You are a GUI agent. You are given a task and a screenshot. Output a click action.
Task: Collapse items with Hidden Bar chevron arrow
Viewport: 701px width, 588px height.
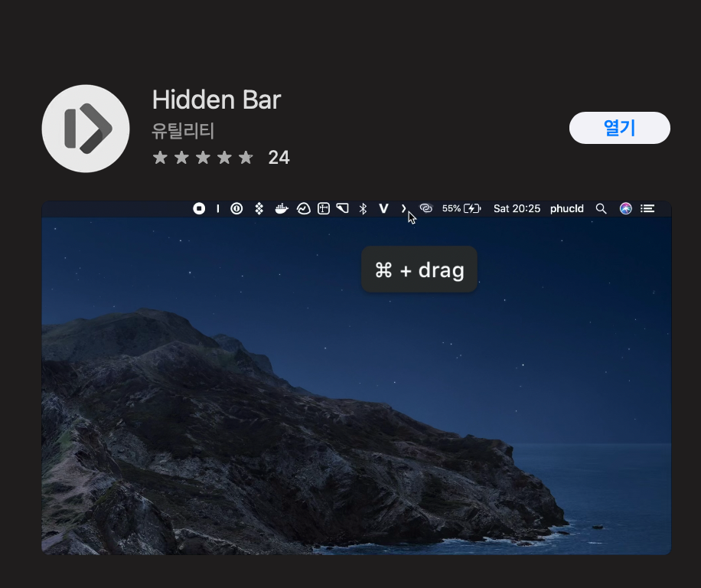(x=403, y=208)
